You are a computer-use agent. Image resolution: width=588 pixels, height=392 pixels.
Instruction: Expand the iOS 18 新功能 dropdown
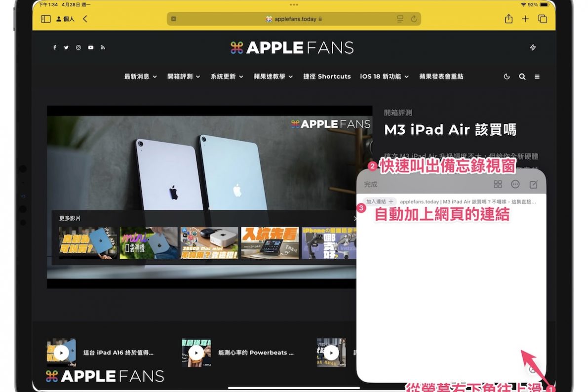384,77
